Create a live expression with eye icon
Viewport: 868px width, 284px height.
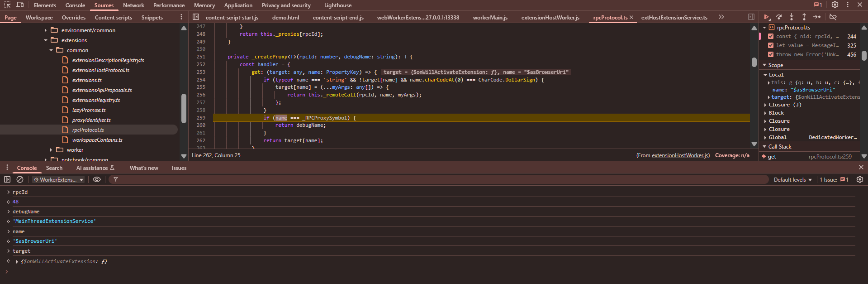(97, 179)
